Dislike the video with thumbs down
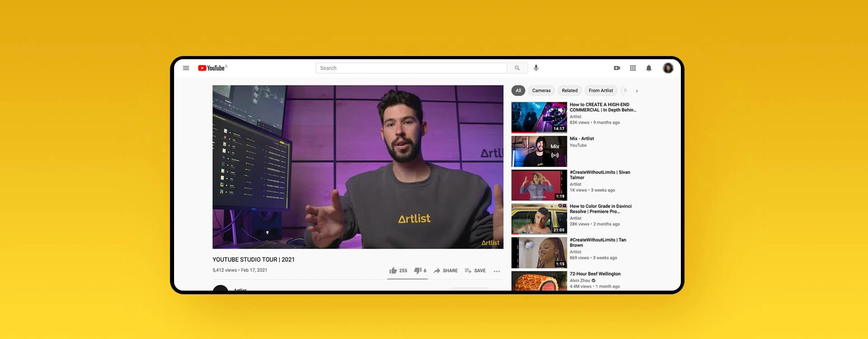The height and width of the screenshot is (339, 868). (420, 271)
